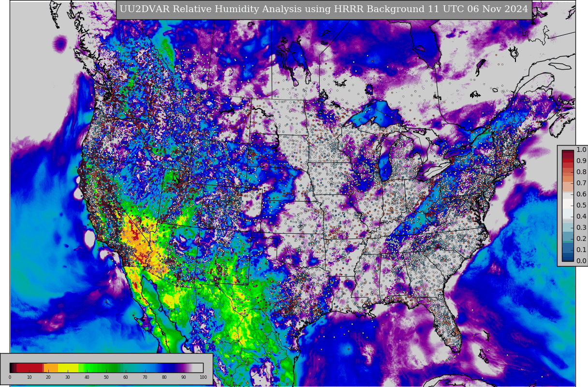588x387 pixels.
Task: Click the '70' tick label on humidity colorbar
Action: 145,377
